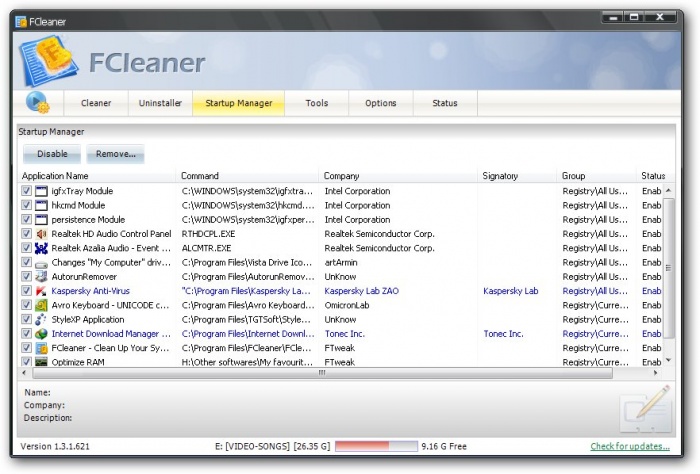
Task: Sort by Company column header
Action: pos(398,176)
